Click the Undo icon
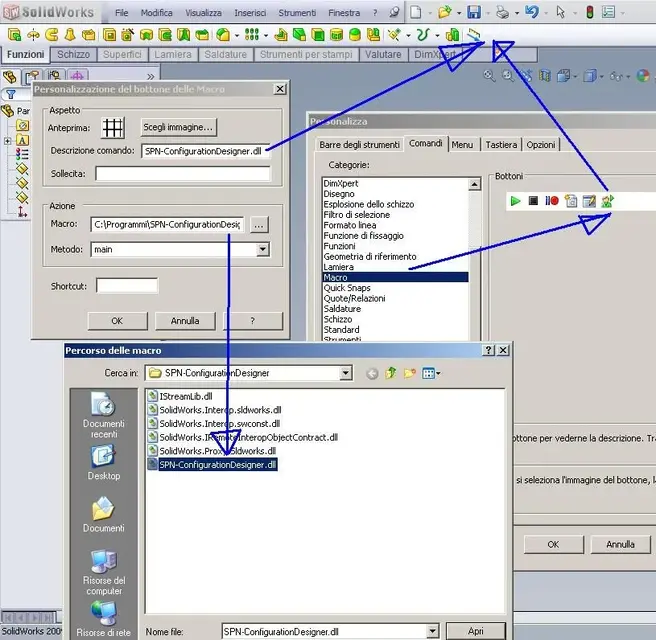The width and height of the screenshot is (656, 640). tap(532, 12)
